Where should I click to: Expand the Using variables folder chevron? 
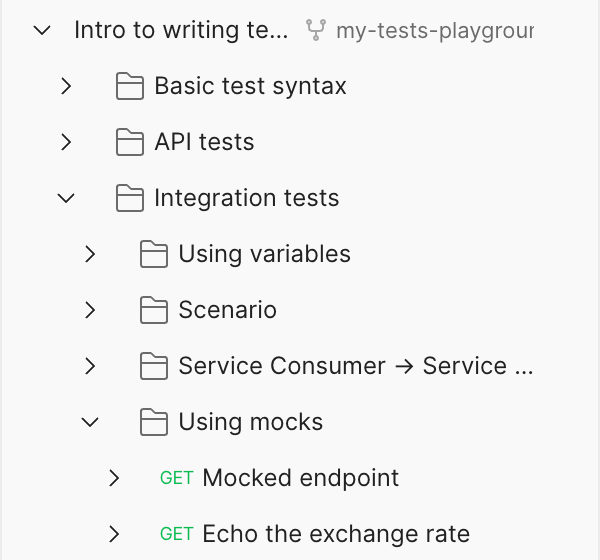click(x=90, y=254)
